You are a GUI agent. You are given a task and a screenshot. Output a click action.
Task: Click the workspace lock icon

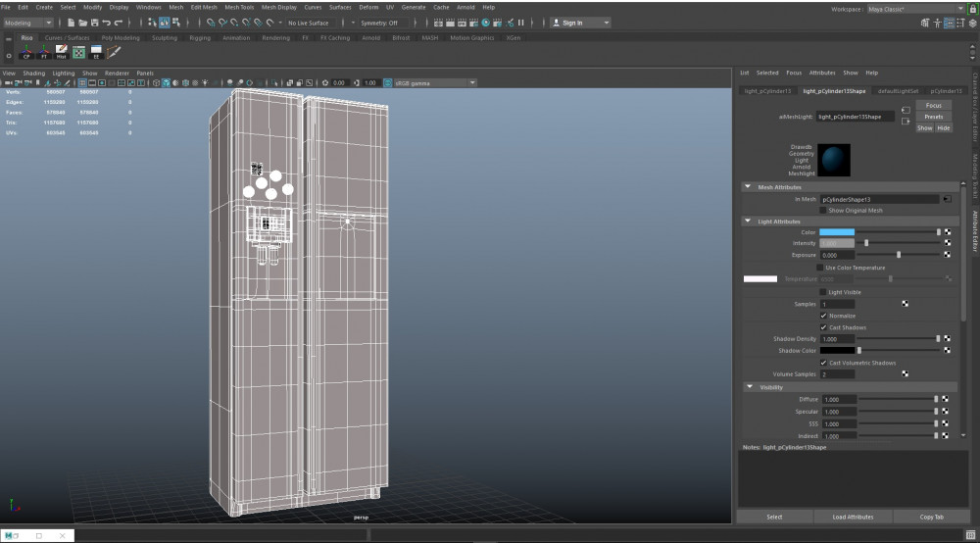click(972, 8)
